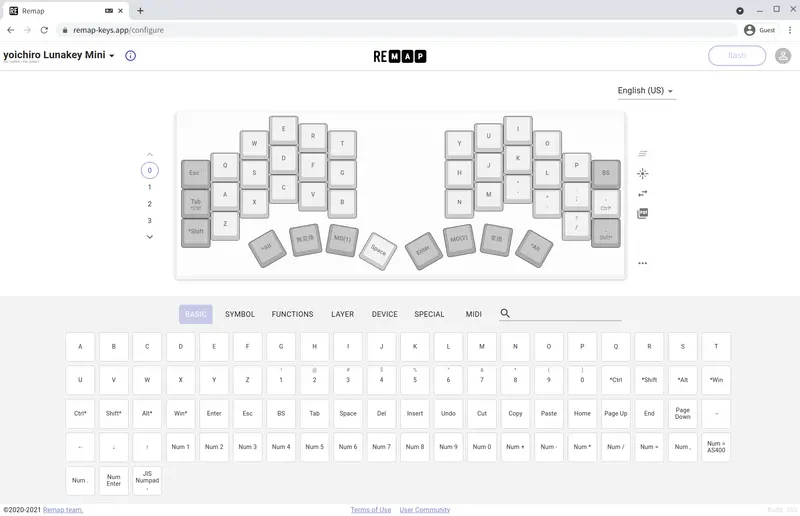
Task: Reload the page with the refresh icon
Action: pyautogui.click(x=44, y=30)
